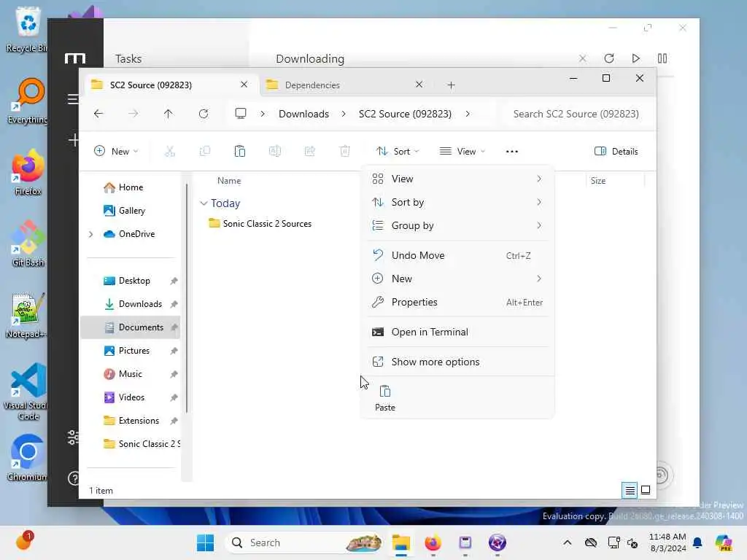Click refresh icon in Downloading window
Viewport: 747px width, 560px height.
tap(609, 58)
